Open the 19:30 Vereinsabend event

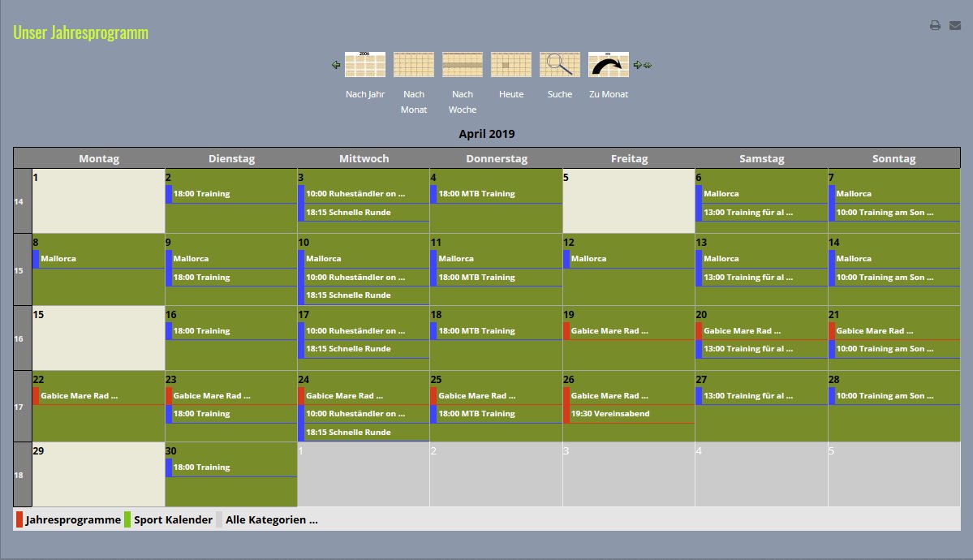610,414
